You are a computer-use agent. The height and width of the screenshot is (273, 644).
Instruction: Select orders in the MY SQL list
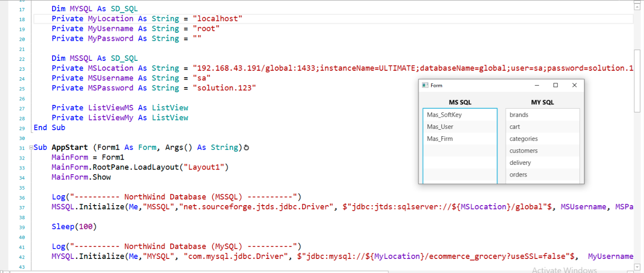(543, 175)
